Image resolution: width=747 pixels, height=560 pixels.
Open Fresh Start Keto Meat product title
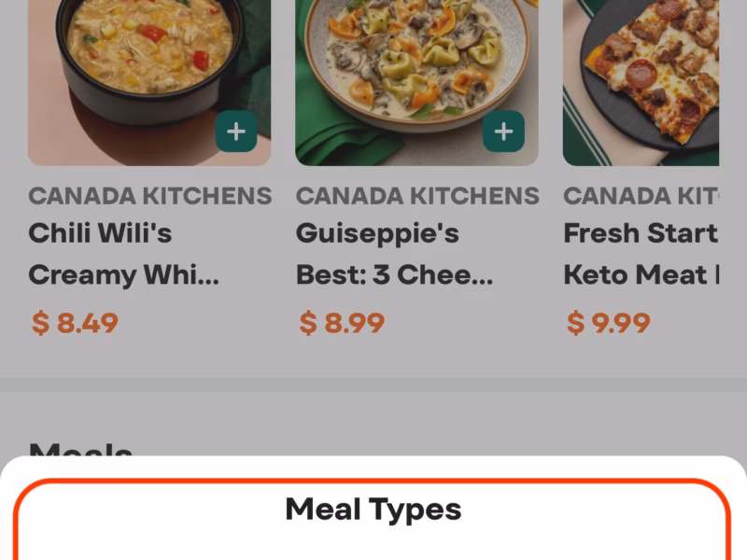641,254
